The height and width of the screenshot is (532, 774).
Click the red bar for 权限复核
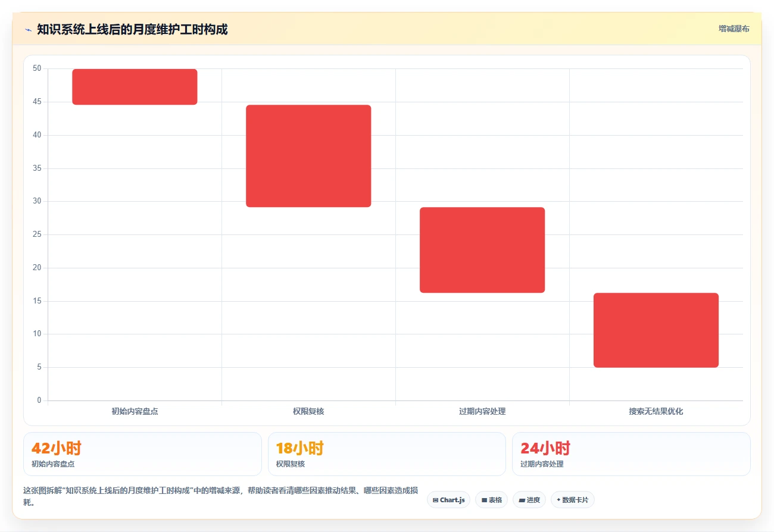[308, 156]
